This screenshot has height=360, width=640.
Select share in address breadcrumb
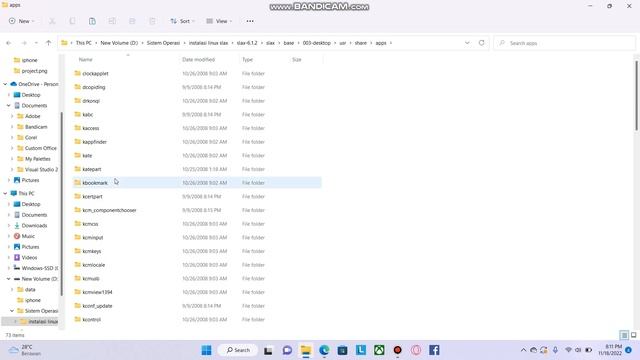(360, 43)
